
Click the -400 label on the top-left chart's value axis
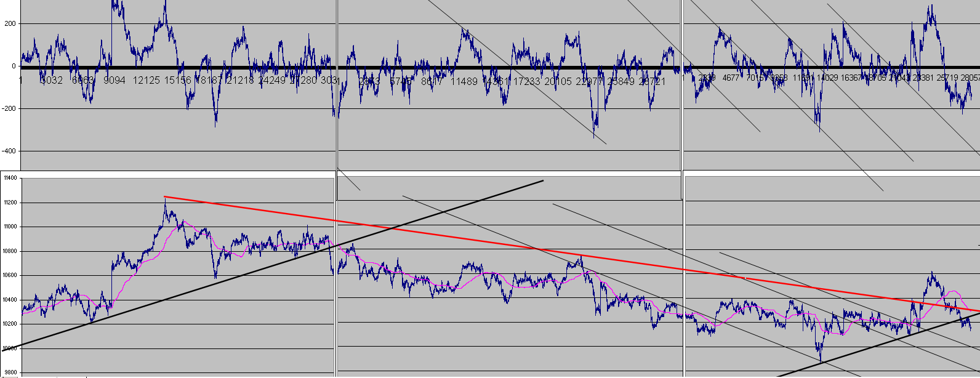[8, 151]
